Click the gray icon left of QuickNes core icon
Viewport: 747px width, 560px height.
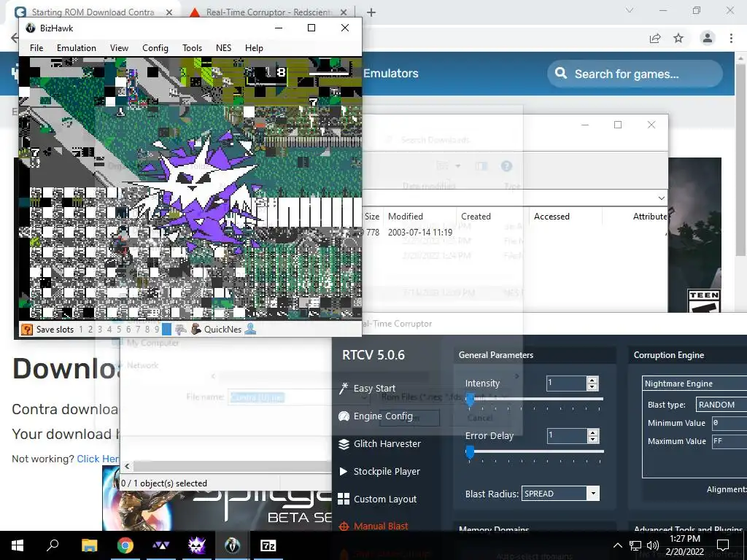181,329
